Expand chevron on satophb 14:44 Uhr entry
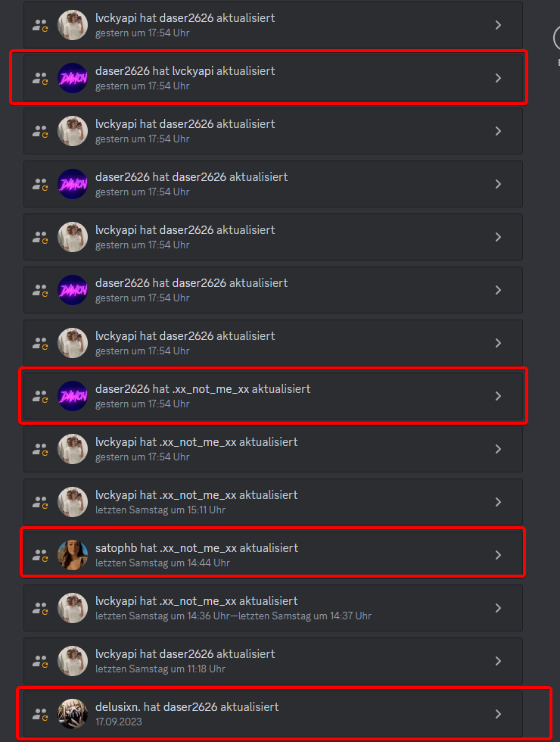 [x=498, y=555]
